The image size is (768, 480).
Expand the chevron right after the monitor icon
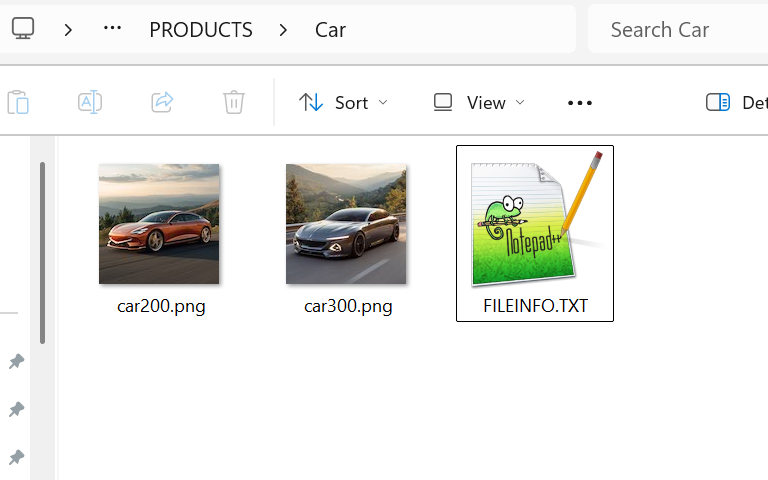point(68,30)
